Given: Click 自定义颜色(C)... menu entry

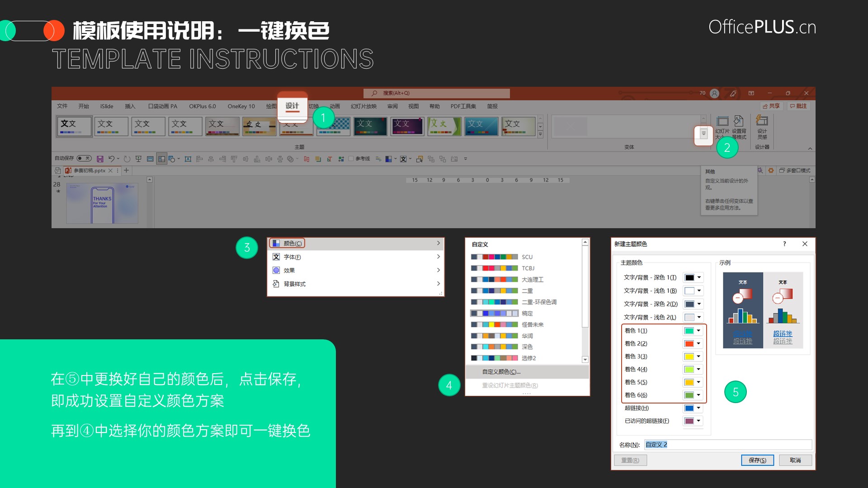Looking at the screenshot, I should (527, 372).
